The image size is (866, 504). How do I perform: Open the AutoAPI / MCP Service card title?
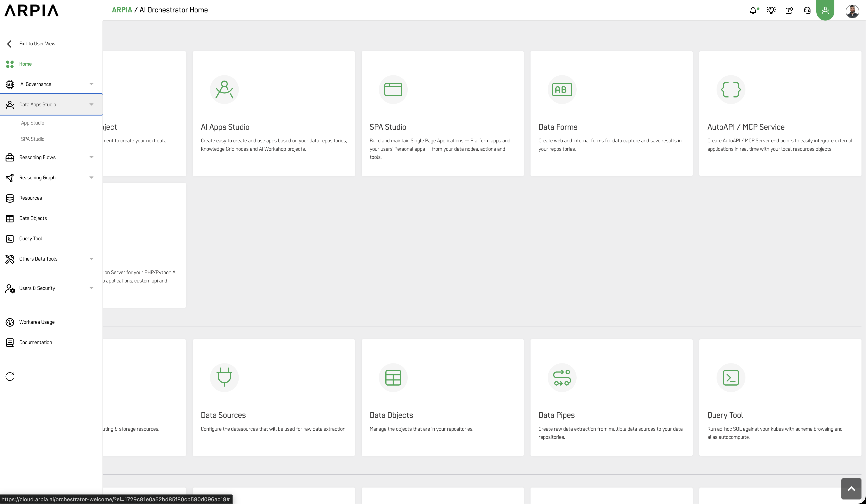(746, 127)
